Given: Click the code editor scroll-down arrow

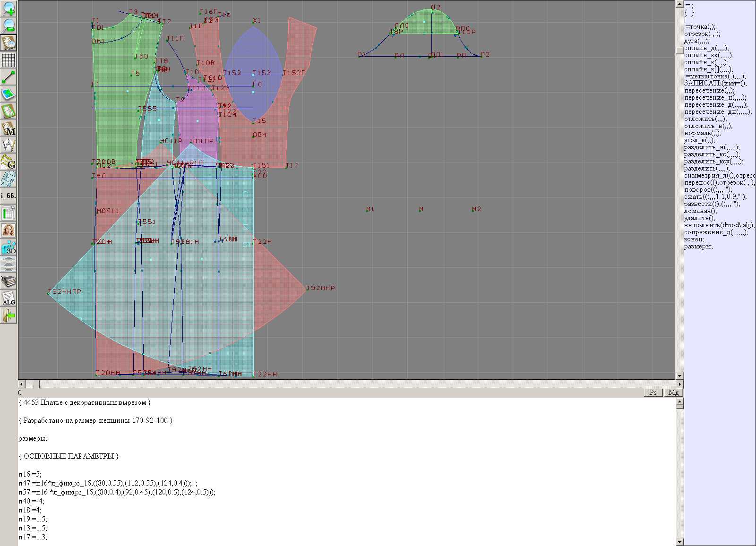Looking at the screenshot, I should click(x=679, y=542).
